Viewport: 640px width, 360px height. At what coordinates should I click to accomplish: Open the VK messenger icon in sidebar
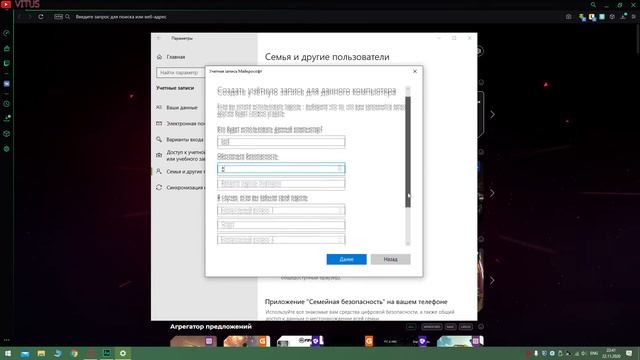7,84
